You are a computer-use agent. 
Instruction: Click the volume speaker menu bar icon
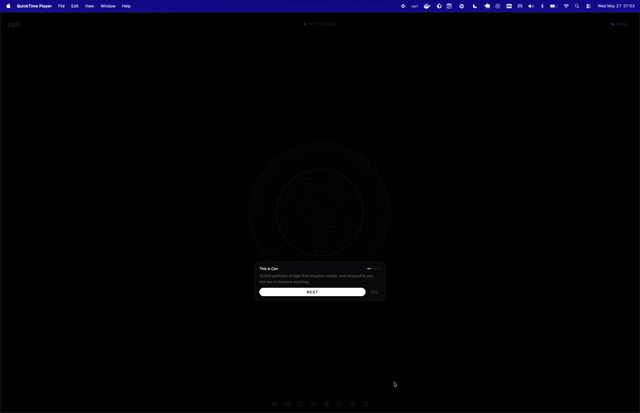[x=531, y=6]
